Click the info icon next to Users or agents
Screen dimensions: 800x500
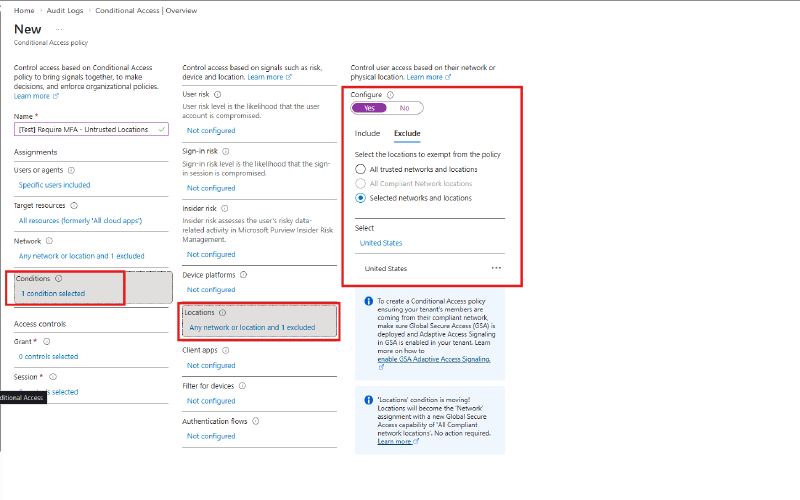tap(71, 170)
